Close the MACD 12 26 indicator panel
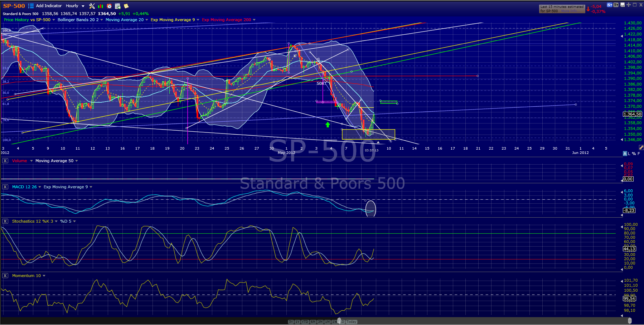This screenshot has width=644, height=325. pos(5,187)
